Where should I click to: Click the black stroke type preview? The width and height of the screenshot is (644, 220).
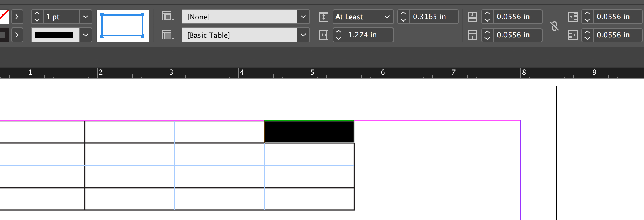pos(55,35)
